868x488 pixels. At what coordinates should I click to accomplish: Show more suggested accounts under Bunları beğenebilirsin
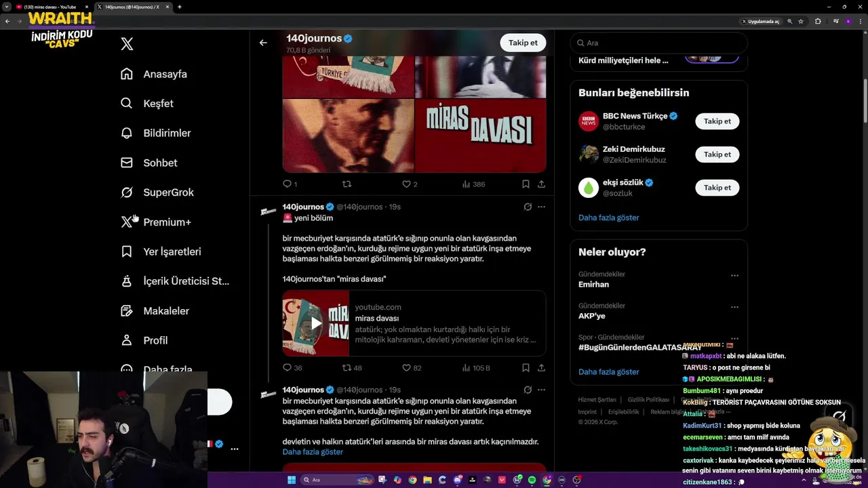click(x=608, y=218)
